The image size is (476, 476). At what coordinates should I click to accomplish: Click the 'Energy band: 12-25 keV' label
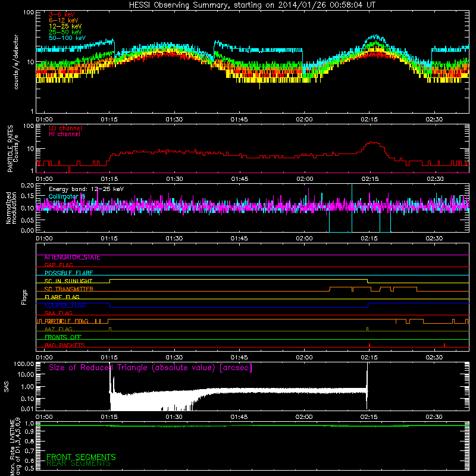coord(86,189)
